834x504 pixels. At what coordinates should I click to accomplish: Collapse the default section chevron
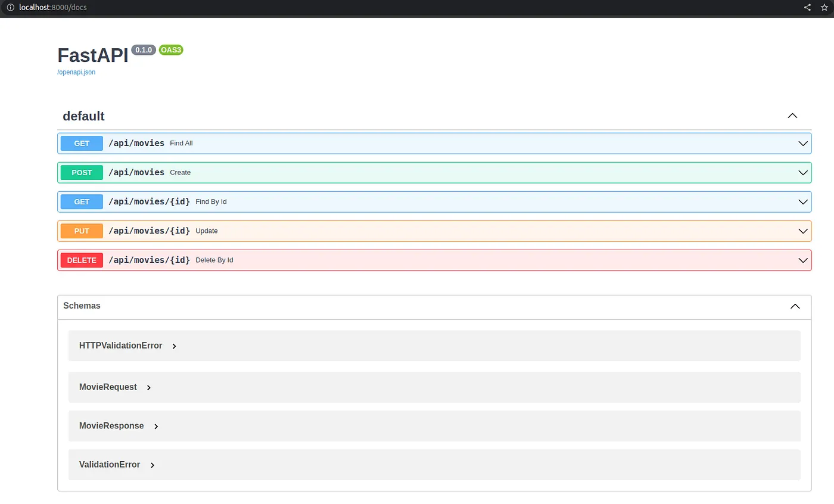point(792,116)
